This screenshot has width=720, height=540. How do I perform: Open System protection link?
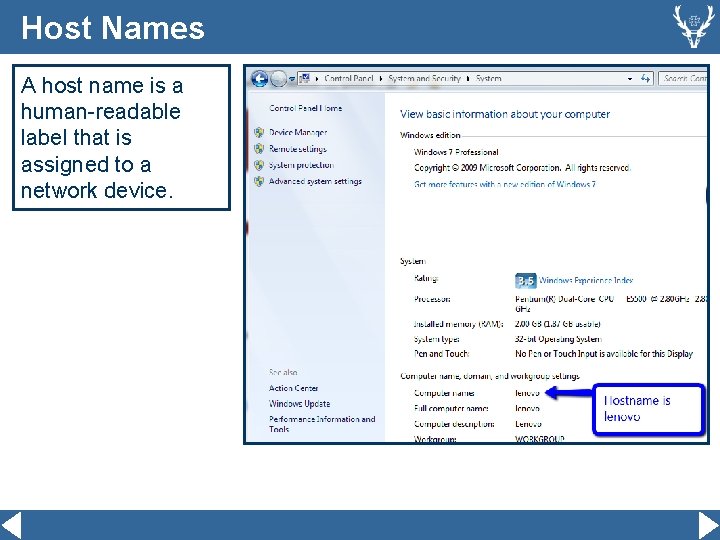coord(301,165)
